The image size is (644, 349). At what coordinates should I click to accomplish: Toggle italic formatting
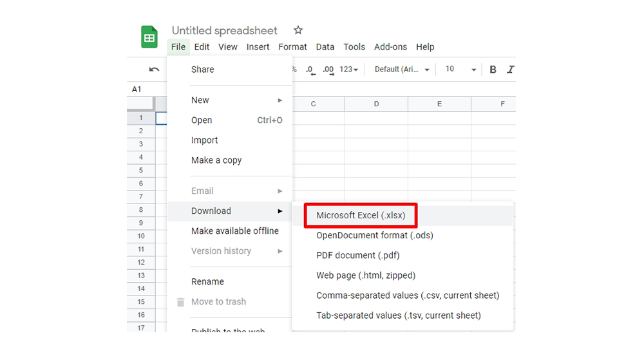pyautogui.click(x=511, y=70)
